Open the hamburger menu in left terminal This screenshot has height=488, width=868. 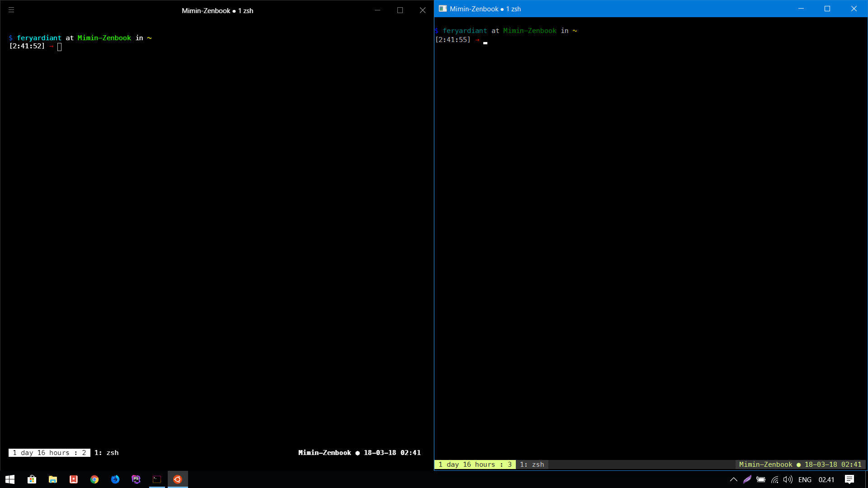tap(11, 10)
